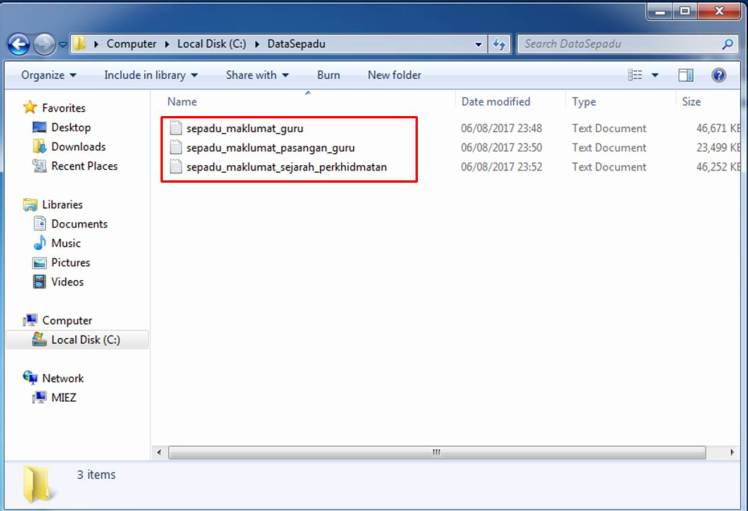Expand the Share with dropdown
748x511 pixels.
[x=257, y=75]
